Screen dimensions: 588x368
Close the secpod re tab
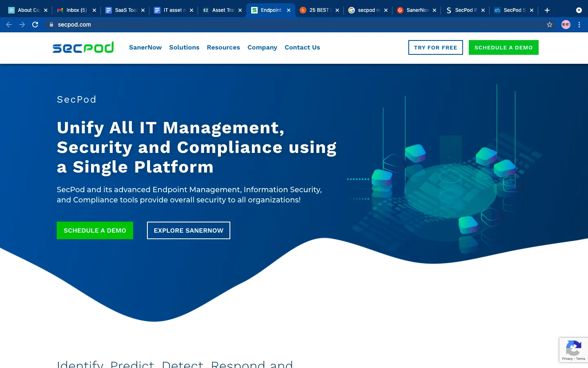coord(386,10)
